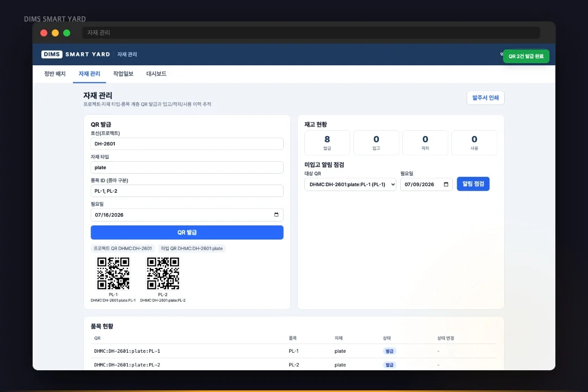Click the browser address bar showing 자재 관리
This screenshot has width=588, height=392.
click(311, 33)
